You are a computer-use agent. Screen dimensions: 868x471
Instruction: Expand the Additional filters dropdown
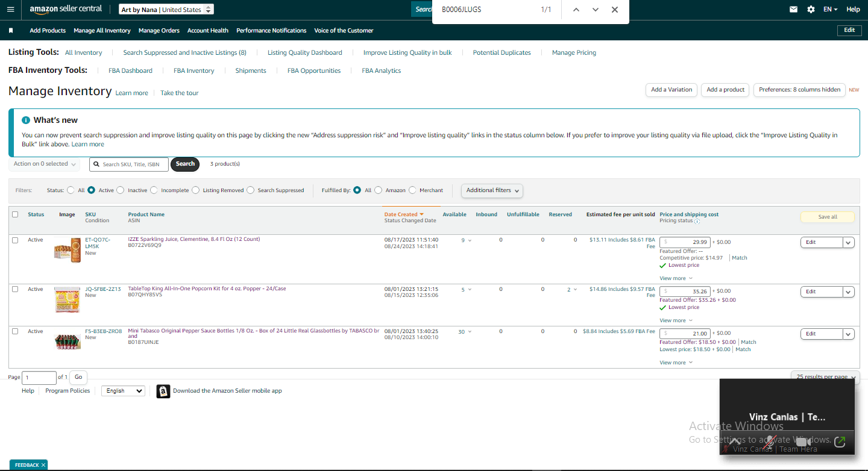coord(492,190)
